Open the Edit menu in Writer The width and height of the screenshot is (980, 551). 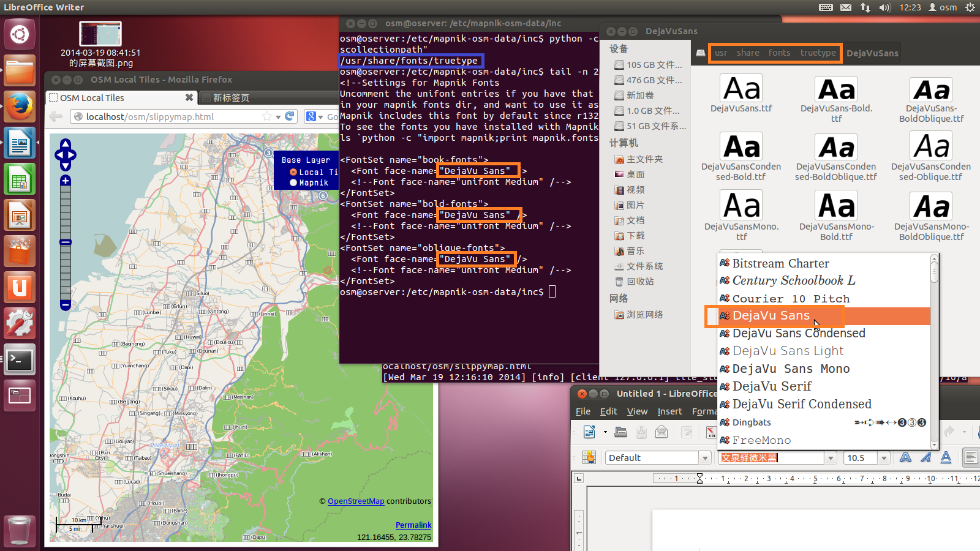[608, 411]
